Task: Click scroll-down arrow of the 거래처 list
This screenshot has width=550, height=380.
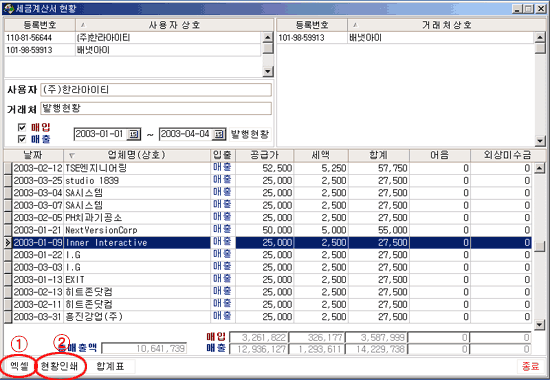Action: point(540,141)
